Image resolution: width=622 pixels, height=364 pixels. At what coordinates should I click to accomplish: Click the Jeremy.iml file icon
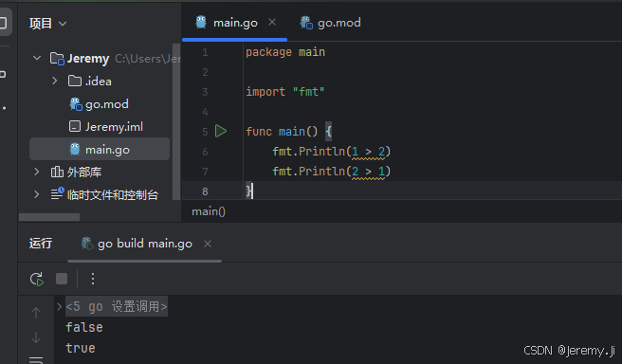pos(75,126)
